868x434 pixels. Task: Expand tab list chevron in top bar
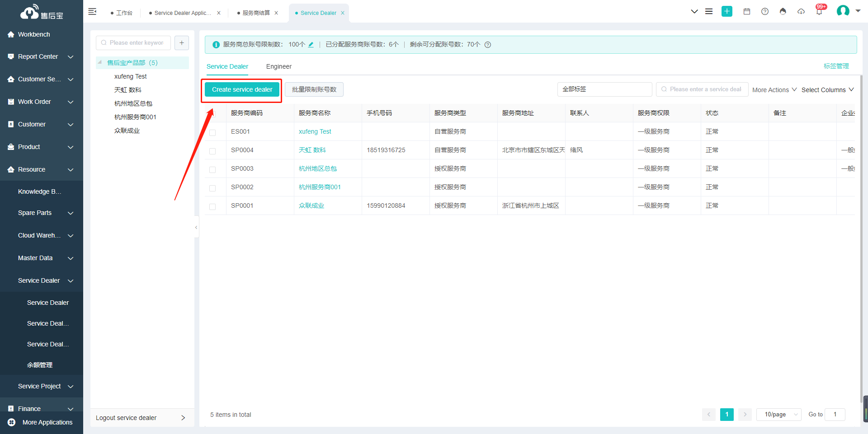pyautogui.click(x=694, y=11)
